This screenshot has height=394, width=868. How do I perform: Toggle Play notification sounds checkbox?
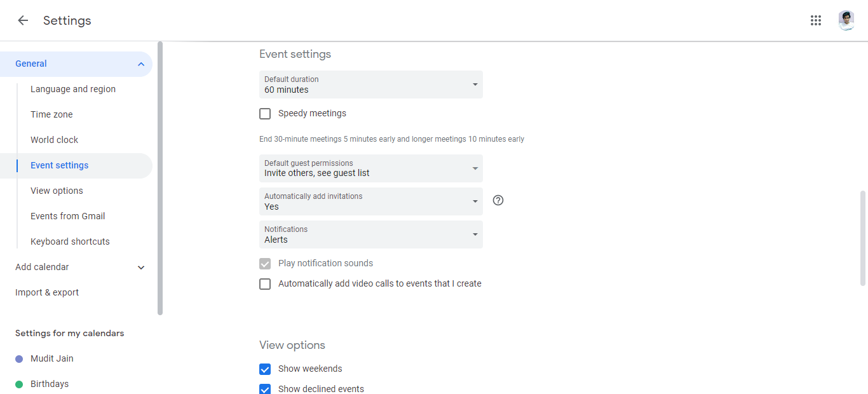(x=265, y=264)
